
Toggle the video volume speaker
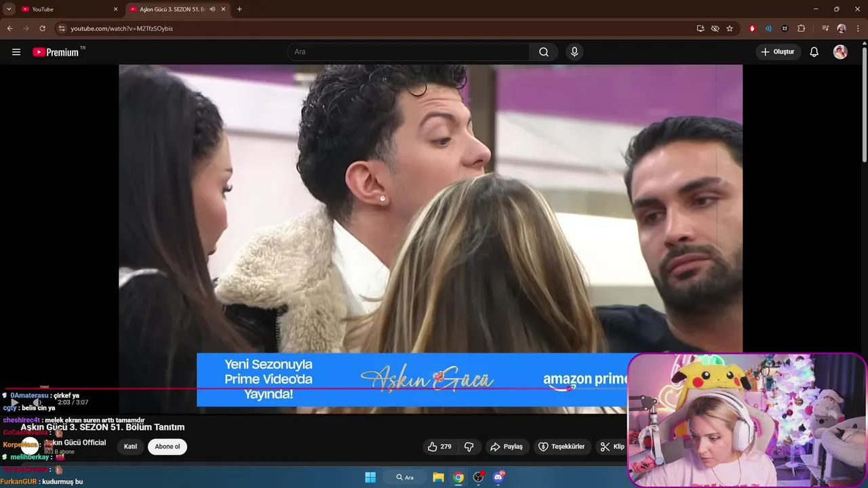pos(37,403)
